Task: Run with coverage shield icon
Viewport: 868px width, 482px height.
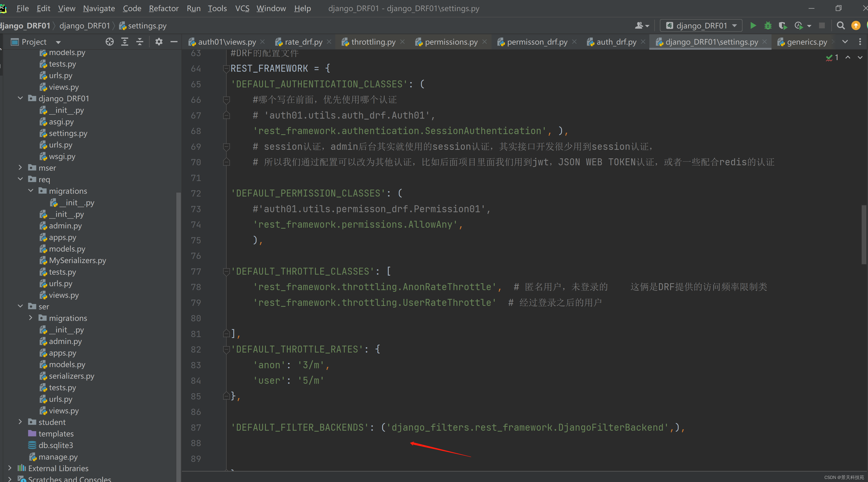Action: tap(783, 26)
